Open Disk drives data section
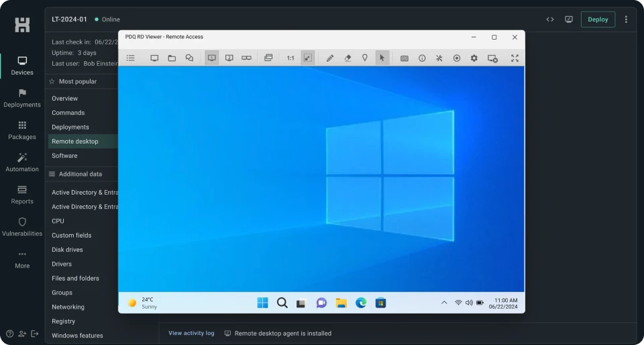Screen dimensions: 644x345 coord(67,250)
